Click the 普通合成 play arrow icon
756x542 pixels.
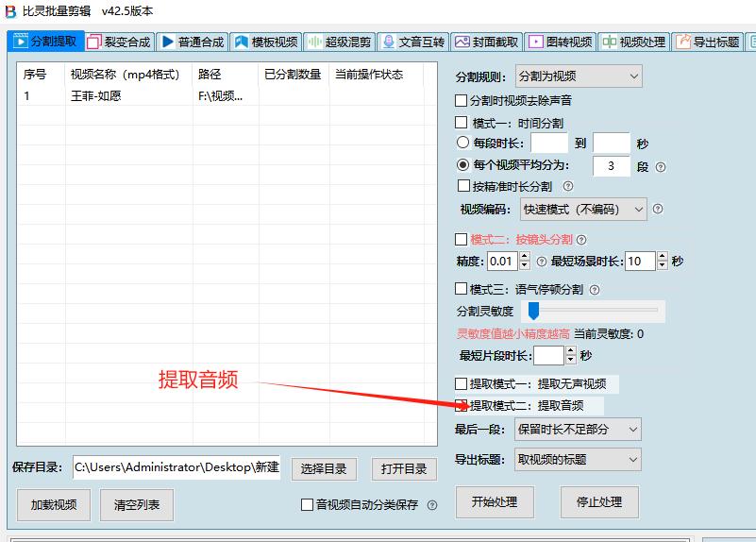(x=168, y=42)
